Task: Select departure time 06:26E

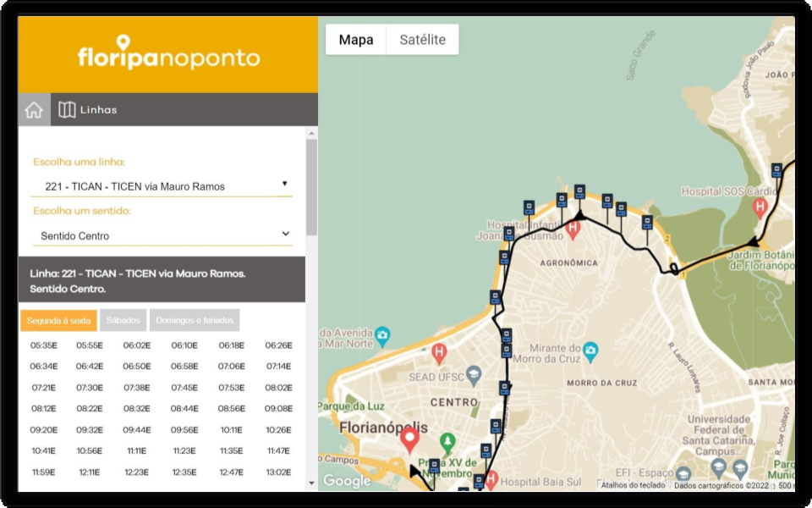Action: (278, 345)
